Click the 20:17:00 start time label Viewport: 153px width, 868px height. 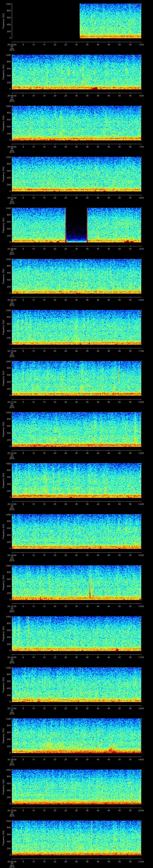click(x=12, y=708)
